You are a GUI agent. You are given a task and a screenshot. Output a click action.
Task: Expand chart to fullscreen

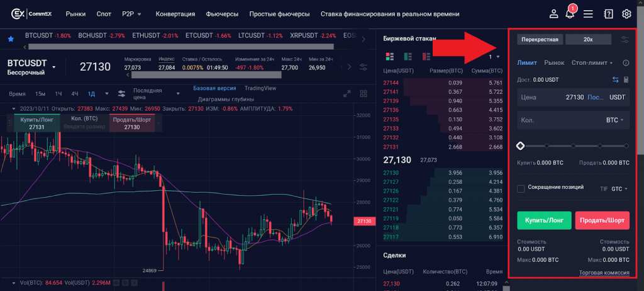[347, 94]
